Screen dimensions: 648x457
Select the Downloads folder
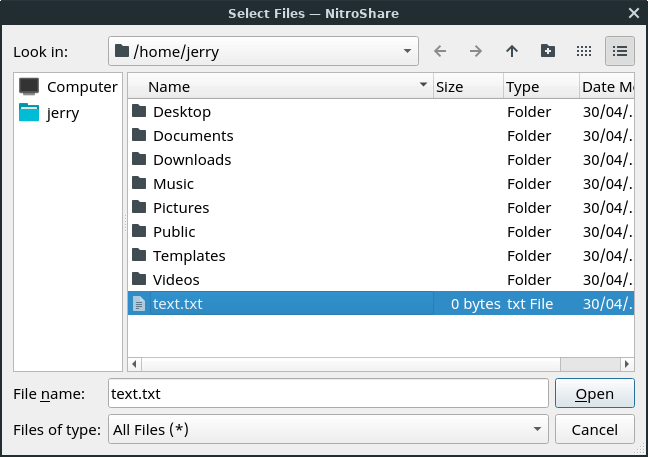pos(191,160)
